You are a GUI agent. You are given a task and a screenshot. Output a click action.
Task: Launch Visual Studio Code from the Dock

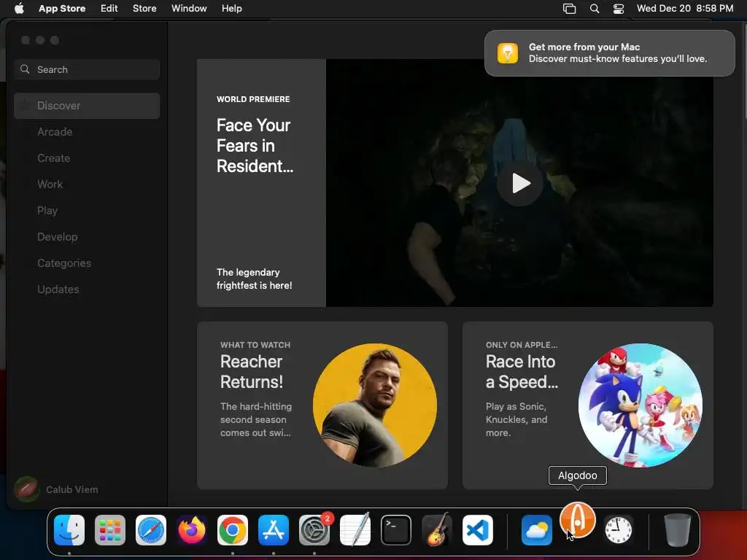pos(477,530)
